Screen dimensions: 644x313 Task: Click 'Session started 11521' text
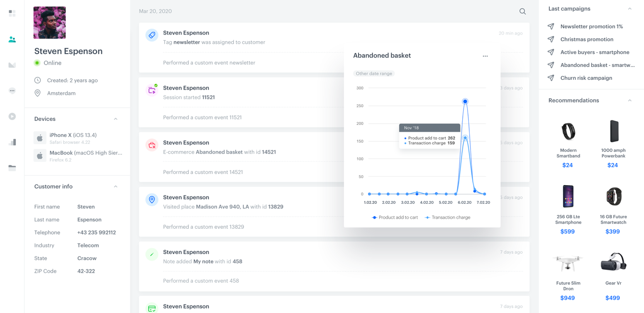(x=189, y=97)
